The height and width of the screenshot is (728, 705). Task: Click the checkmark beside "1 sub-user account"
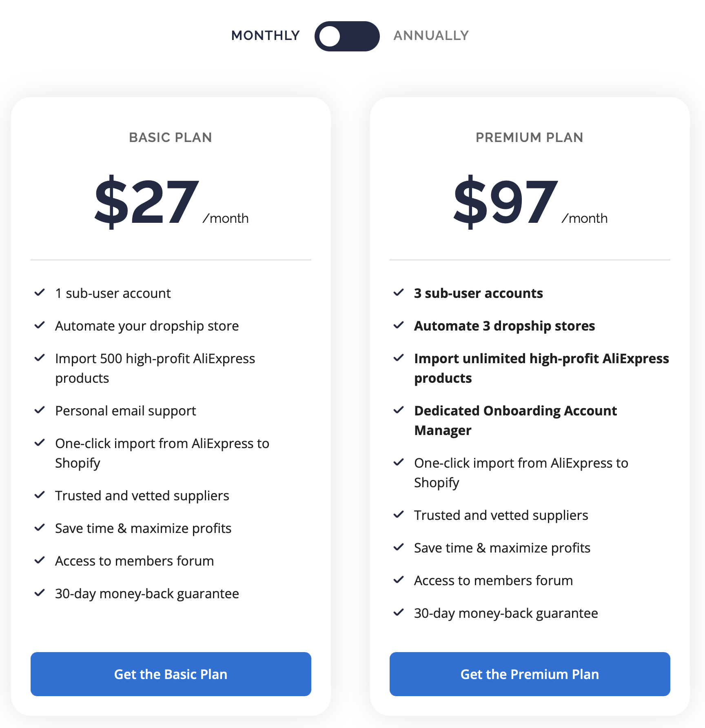point(40,292)
